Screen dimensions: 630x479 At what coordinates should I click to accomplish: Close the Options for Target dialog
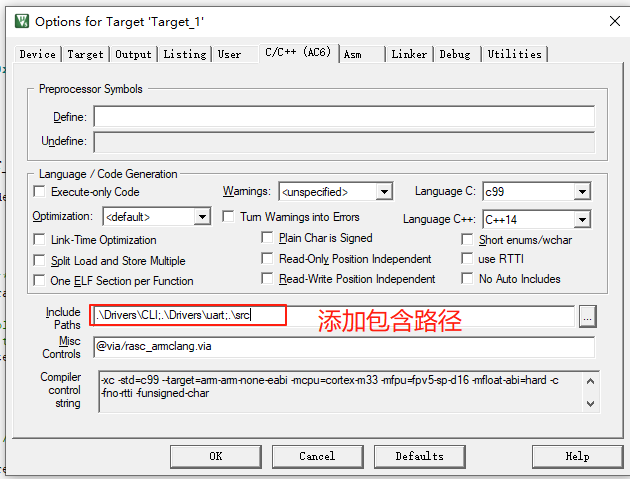point(615,21)
